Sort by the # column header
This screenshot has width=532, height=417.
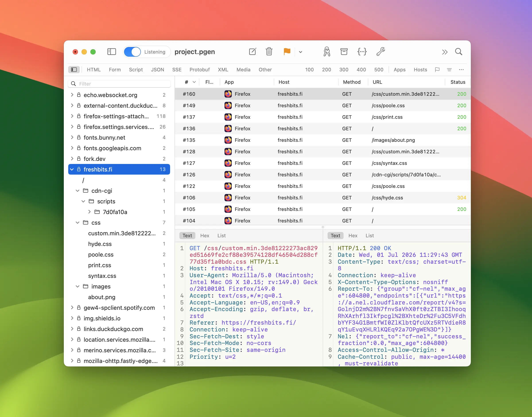pyautogui.click(x=187, y=82)
